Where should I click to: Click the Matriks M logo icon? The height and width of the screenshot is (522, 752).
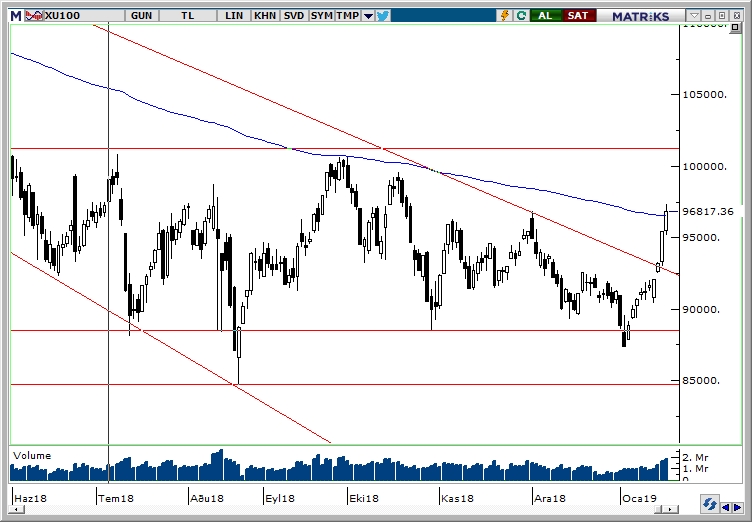point(16,16)
